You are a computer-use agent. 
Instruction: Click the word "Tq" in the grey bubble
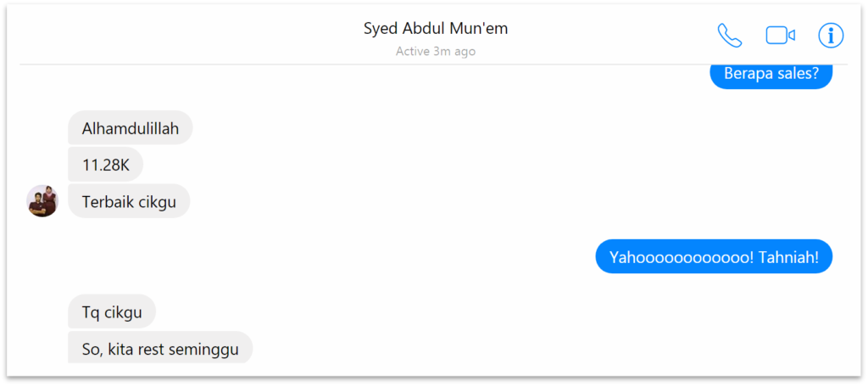[92, 311]
